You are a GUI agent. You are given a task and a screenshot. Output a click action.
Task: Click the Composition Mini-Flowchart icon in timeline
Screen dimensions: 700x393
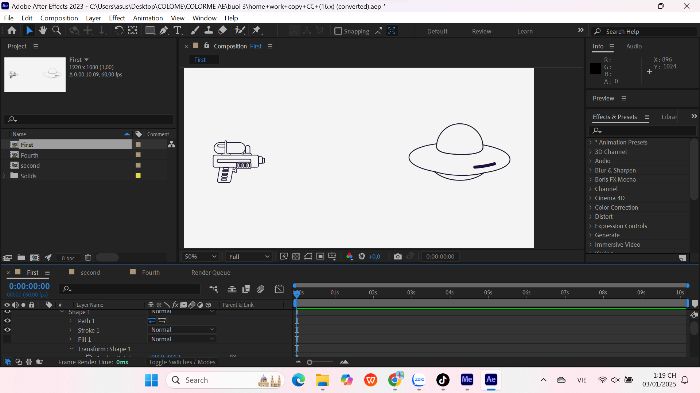point(214,289)
